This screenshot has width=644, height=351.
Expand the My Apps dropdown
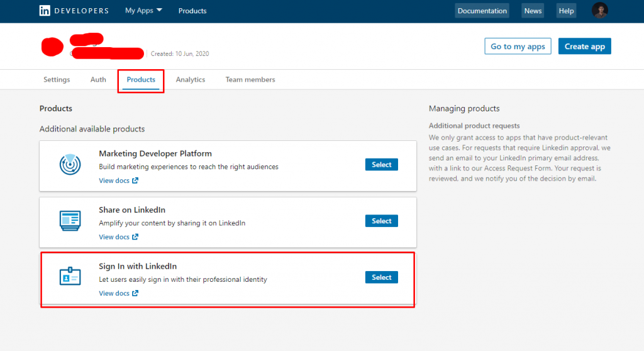(x=143, y=10)
